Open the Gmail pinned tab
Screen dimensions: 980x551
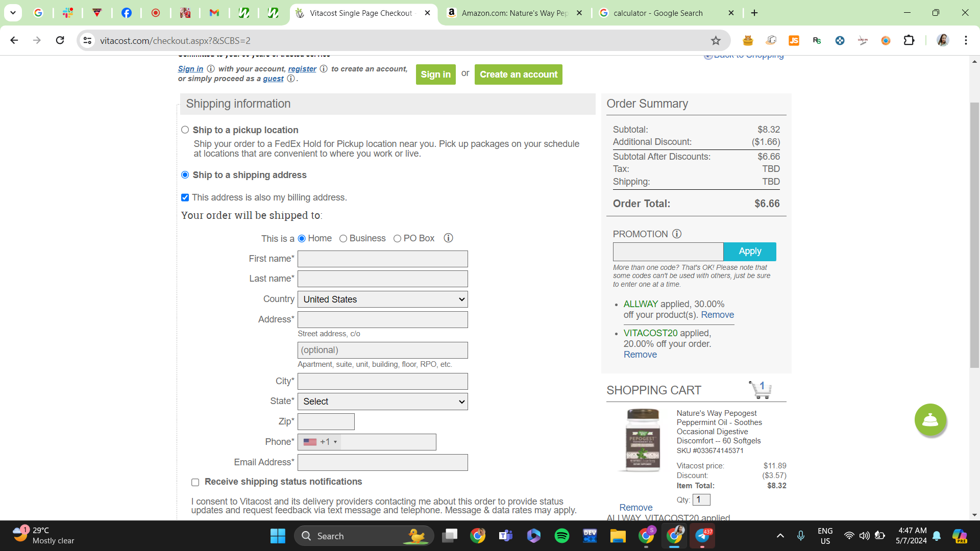point(214,13)
